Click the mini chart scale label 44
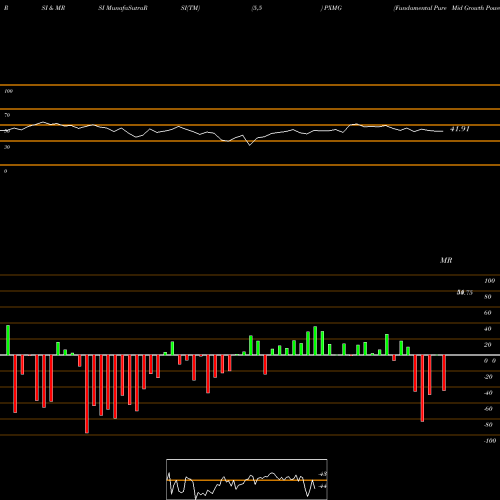The height and width of the screenshot is (500, 500). [x=323, y=486]
